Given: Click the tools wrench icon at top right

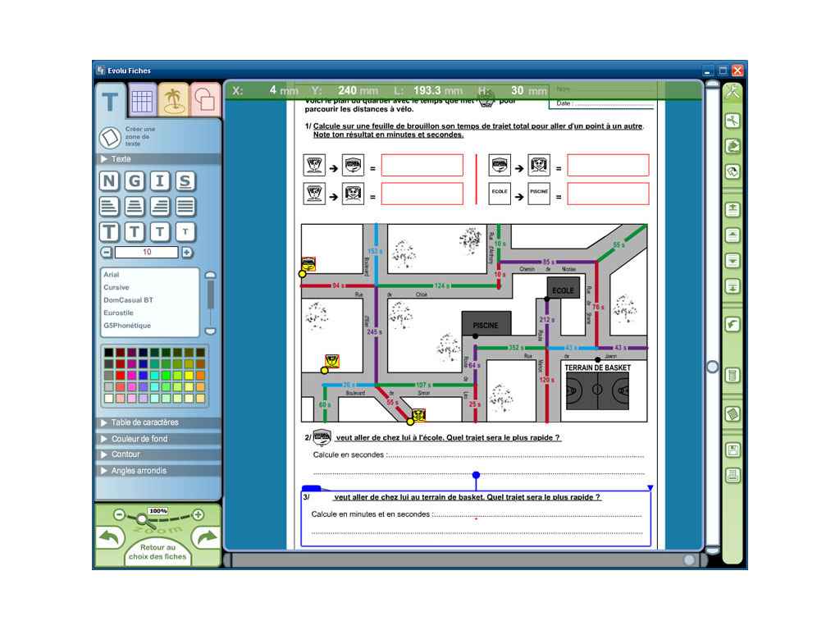Looking at the screenshot, I should click(733, 92).
